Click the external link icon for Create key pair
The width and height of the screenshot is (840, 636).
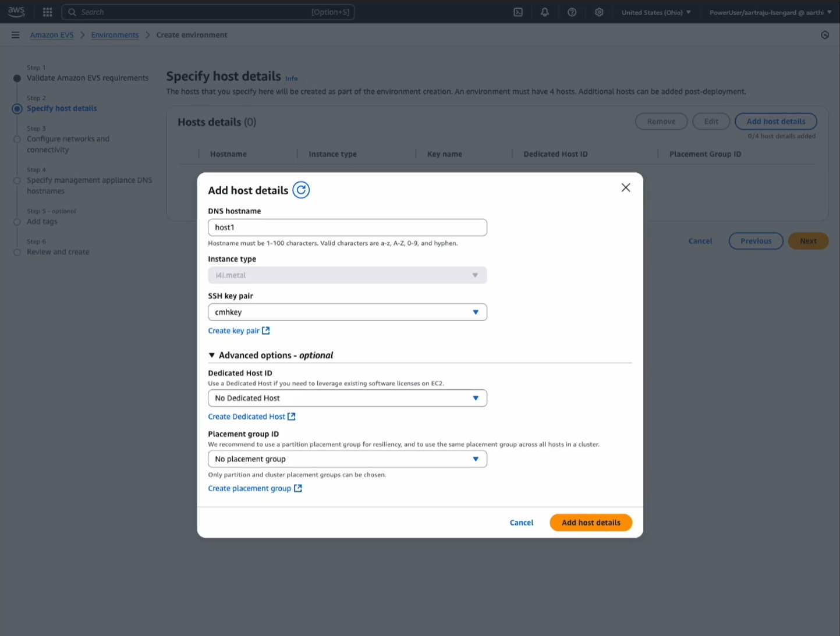click(x=266, y=331)
